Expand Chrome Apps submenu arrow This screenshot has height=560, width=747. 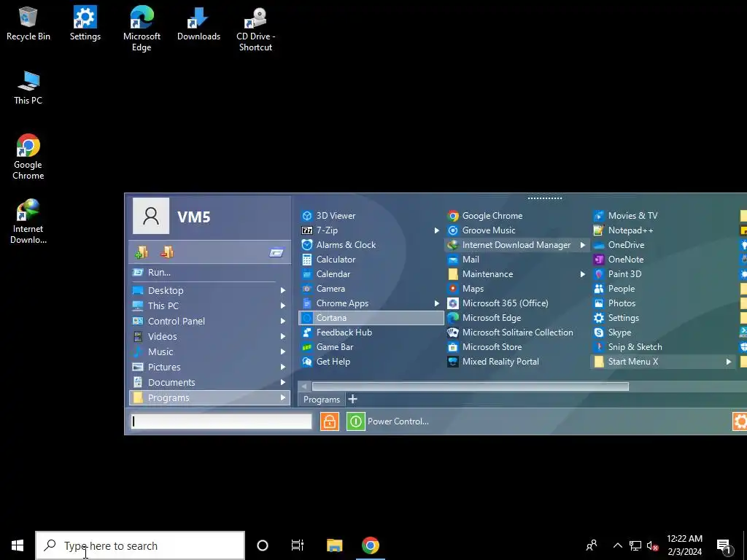click(436, 303)
